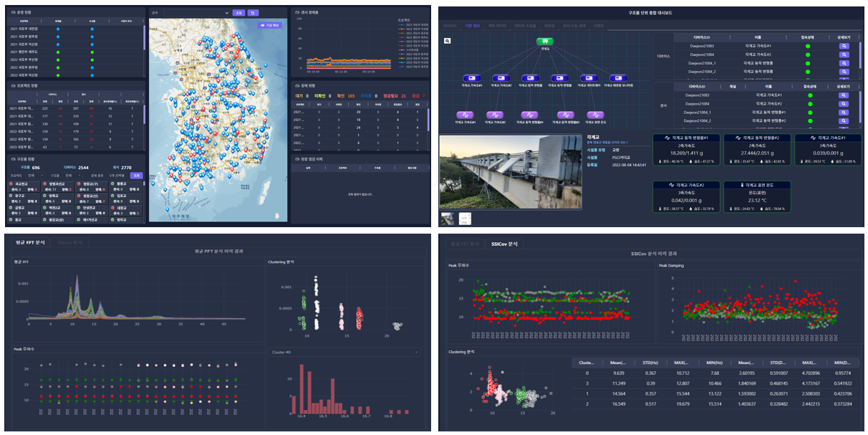Image resolution: width=868 pixels, height=435 pixels.
Task: Click the green connection status dot for Daejeon21084
Action: 808,54
